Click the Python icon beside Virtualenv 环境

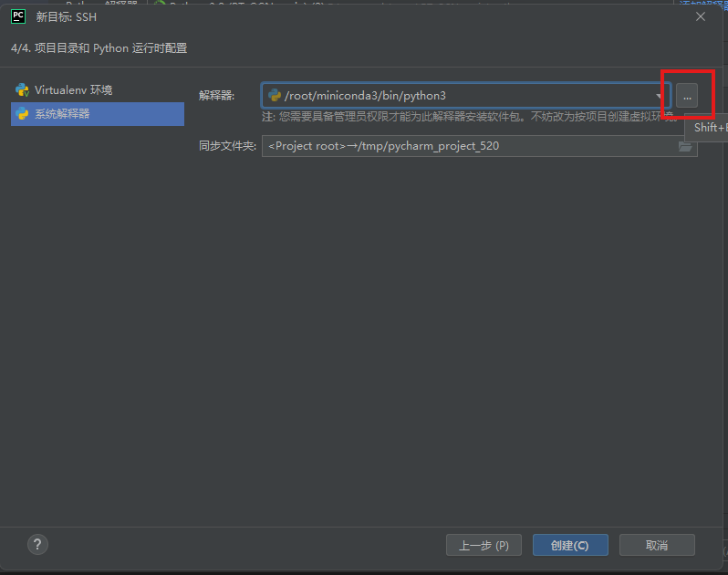point(22,90)
